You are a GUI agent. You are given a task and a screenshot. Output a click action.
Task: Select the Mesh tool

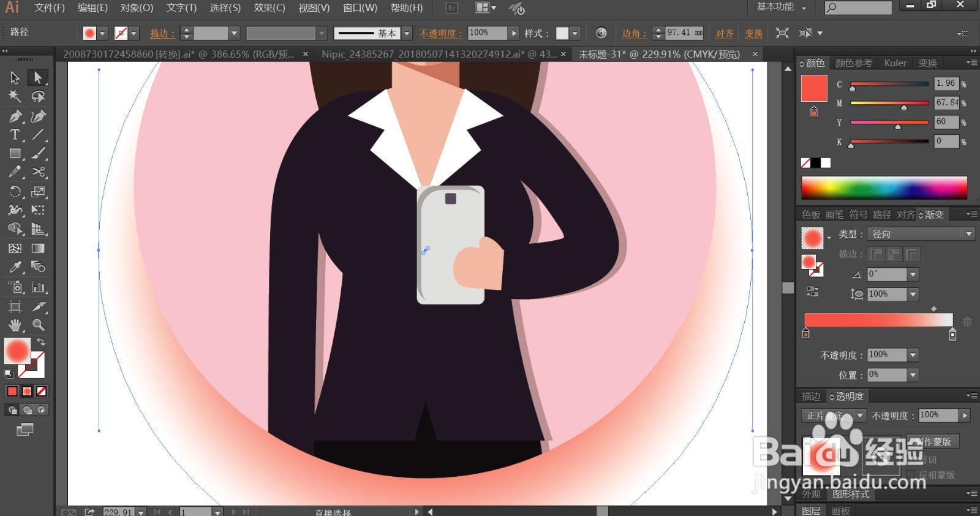tap(15, 248)
